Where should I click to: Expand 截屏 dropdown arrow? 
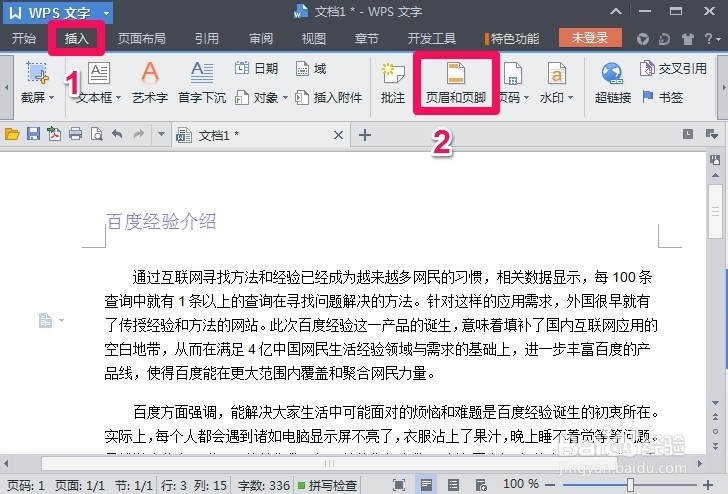point(51,98)
